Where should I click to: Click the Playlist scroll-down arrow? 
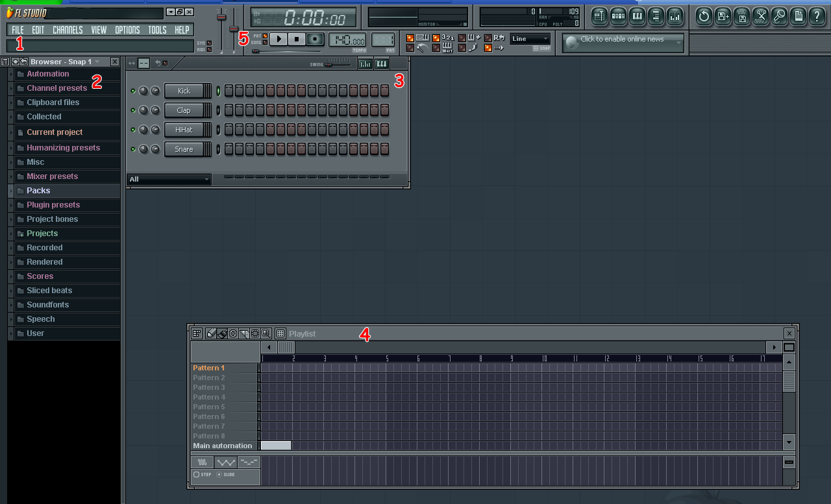coord(789,442)
